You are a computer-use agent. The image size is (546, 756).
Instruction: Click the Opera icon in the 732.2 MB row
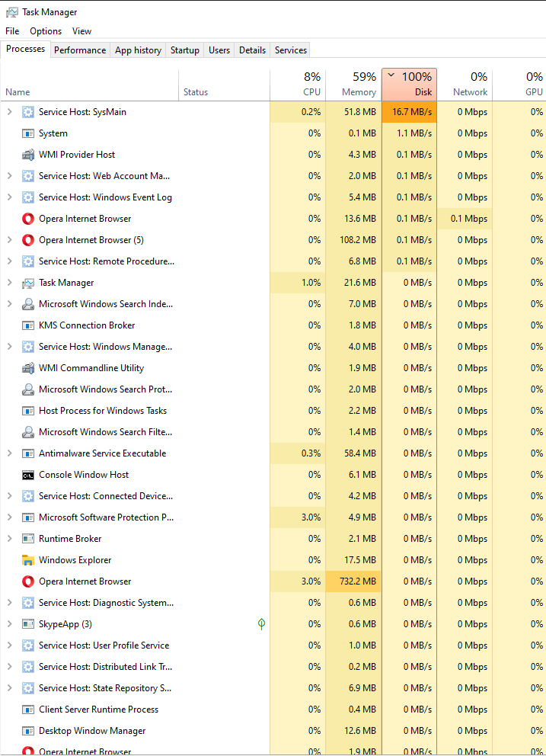point(28,581)
